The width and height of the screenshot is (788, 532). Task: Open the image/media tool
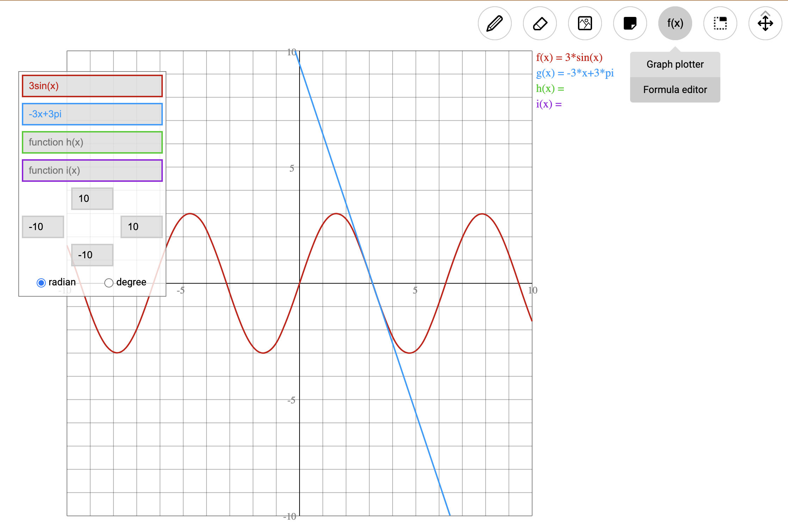click(x=586, y=24)
